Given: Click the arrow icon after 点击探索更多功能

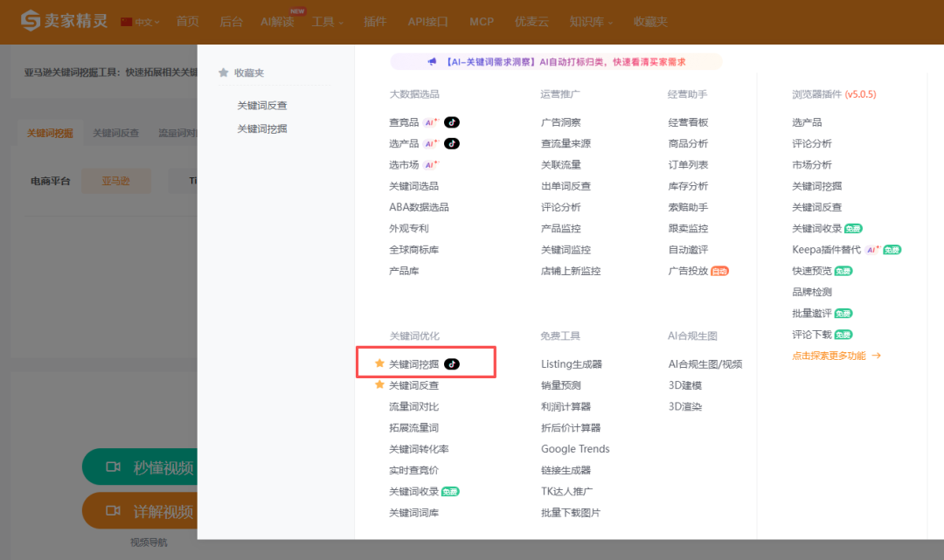Looking at the screenshot, I should (x=876, y=356).
